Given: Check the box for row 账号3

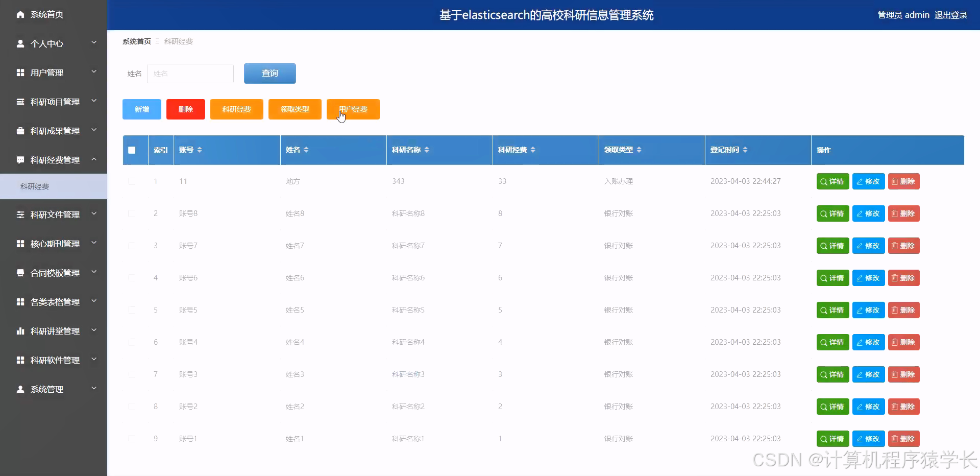Looking at the screenshot, I should tap(132, 374).
